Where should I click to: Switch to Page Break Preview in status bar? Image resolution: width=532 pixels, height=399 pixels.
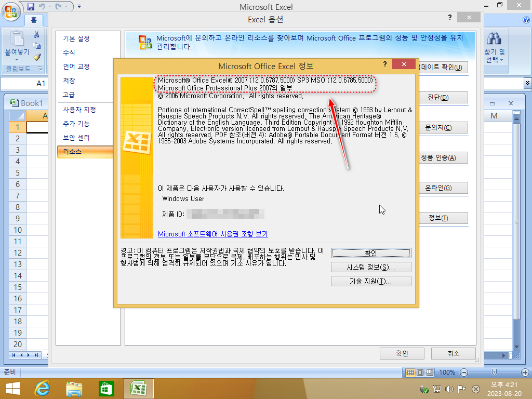430,373
